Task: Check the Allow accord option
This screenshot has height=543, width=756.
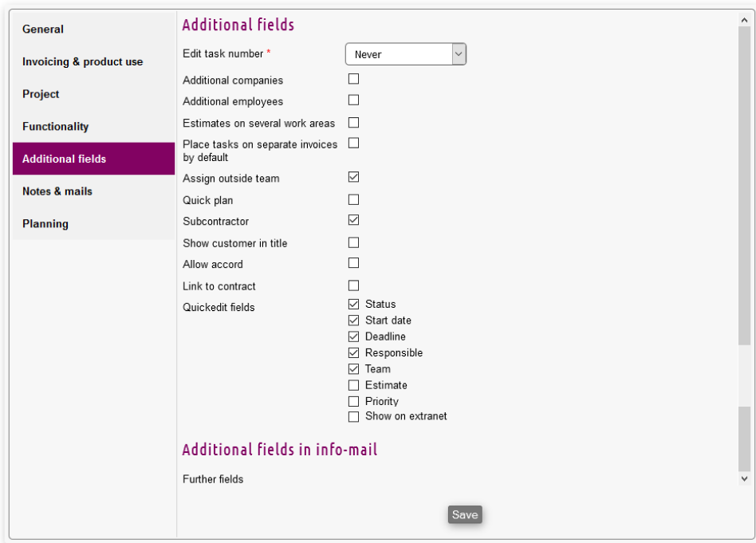Action: click(353, 263)
